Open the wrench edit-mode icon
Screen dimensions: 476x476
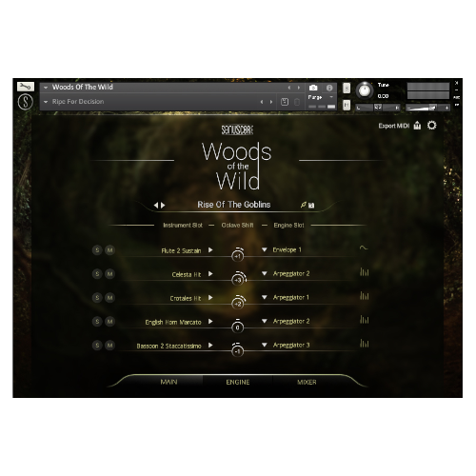coord(26,87)
